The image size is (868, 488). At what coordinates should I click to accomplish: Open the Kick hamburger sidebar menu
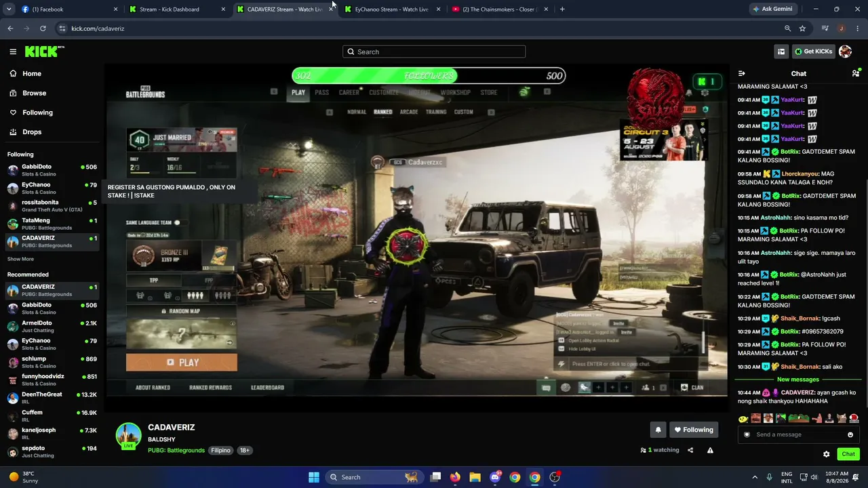[13, 52]
